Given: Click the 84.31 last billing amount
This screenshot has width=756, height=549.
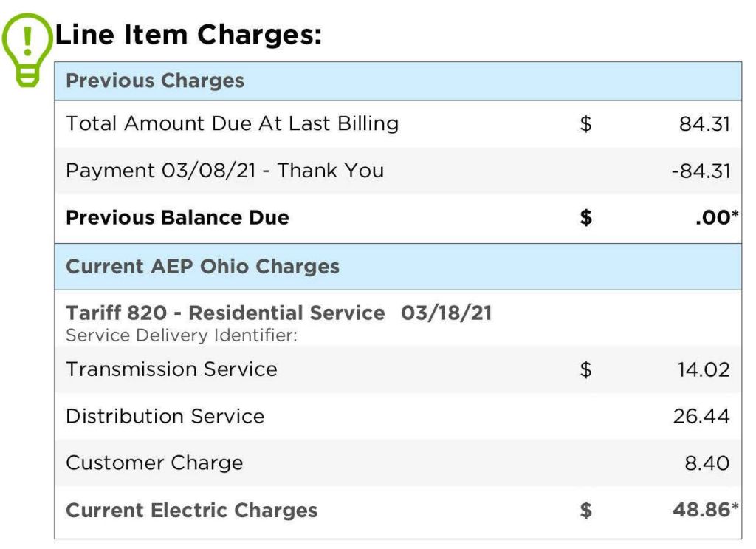Looking at the screenshot, I should (704, 124).
